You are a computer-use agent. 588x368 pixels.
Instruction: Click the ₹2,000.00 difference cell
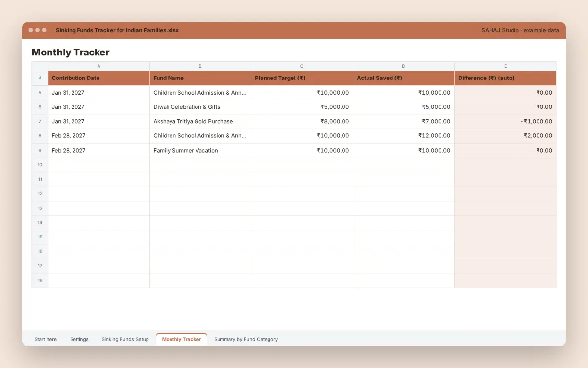(506, 136)
